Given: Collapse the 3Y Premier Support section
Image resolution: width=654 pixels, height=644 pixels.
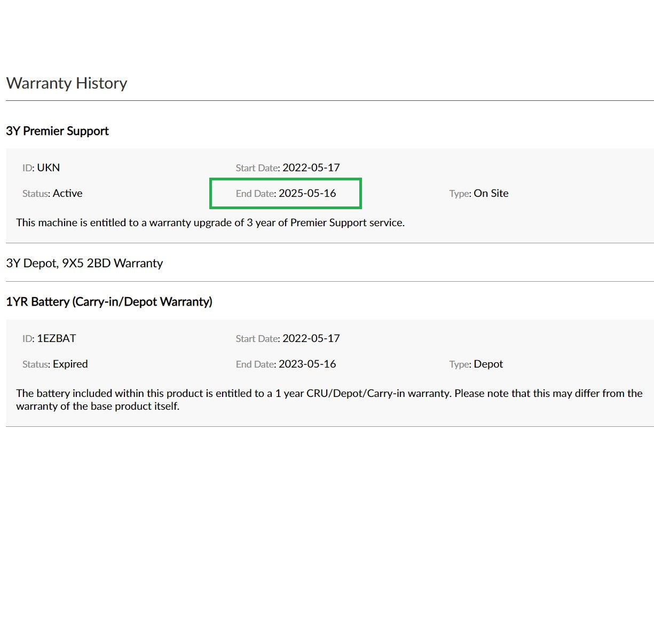Looking at the screenshot, I should [x=57, y=131].
